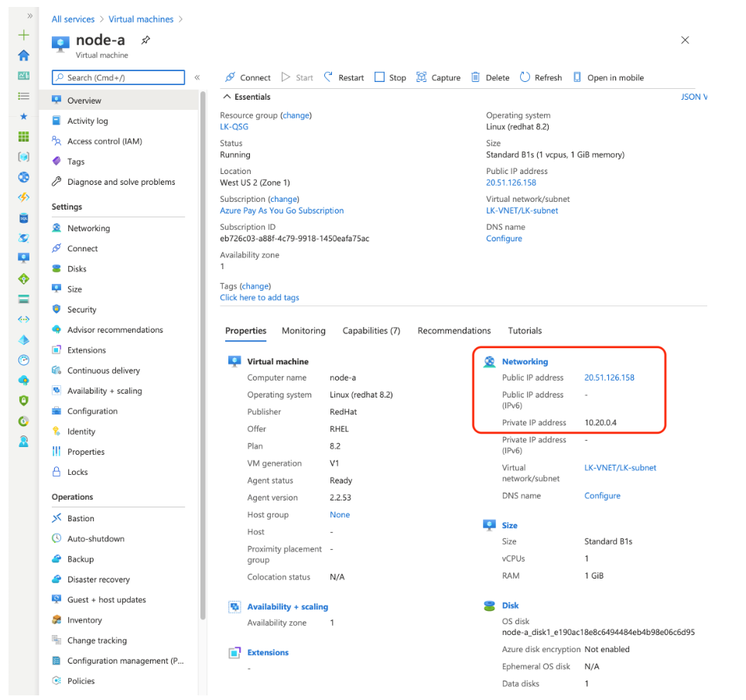Focus the Search (Cmd+/) field

tap(118, 77)
